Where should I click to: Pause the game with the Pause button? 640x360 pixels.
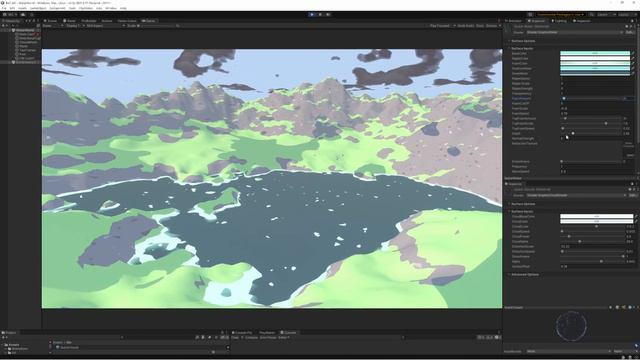click(320, 15)
